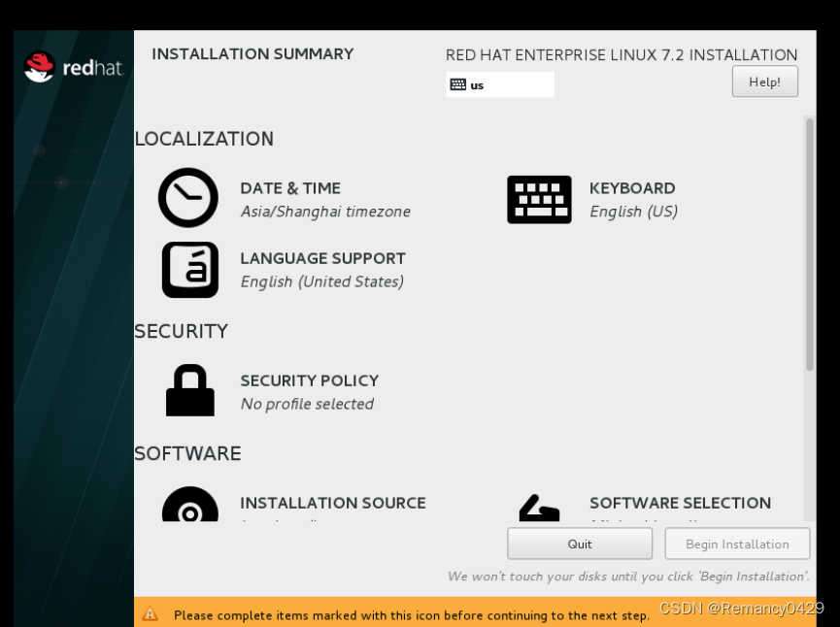Click the disabled Begin Installation button
Image resolution: width=840 pixels, height=627 pixels.
coord(736,544)
